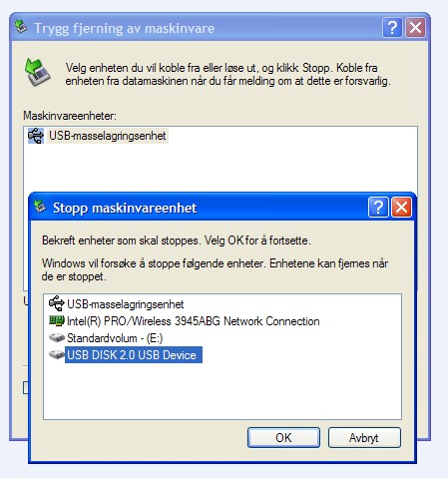448x478 pixels.
Task: Open help for Trygg fjerning av maskinvare
Action: coord(392,27)
